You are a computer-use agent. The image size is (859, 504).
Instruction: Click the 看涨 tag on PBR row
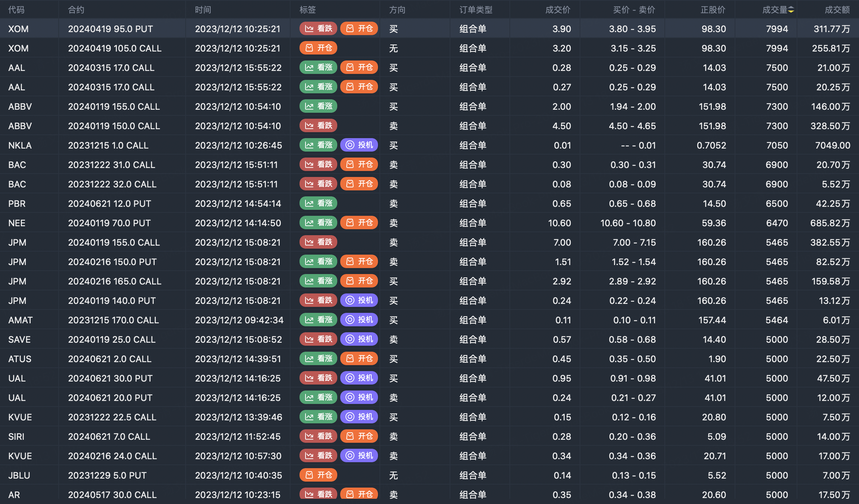click(x=318, y=203)
